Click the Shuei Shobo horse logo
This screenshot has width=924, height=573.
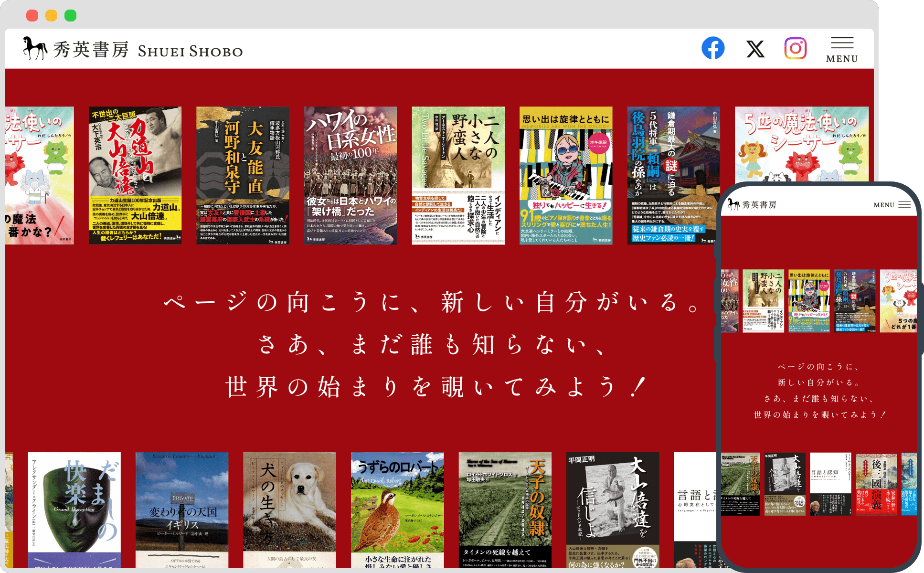(35, 48)
